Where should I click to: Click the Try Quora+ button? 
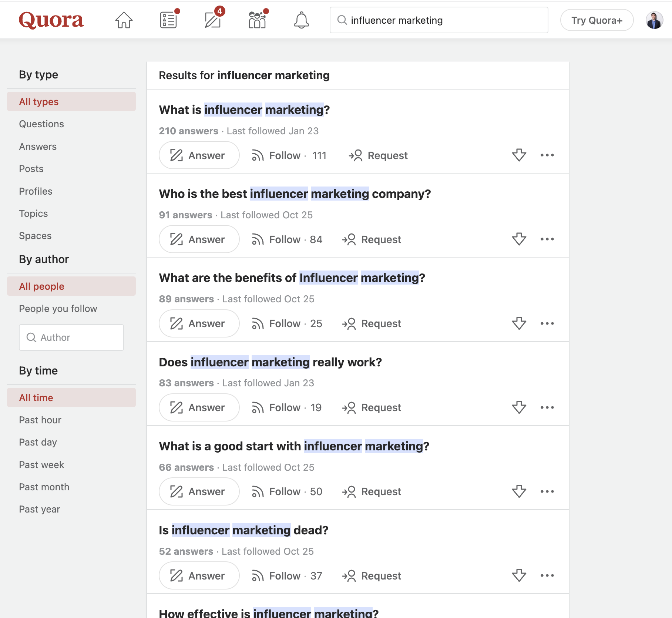[597, 20]
